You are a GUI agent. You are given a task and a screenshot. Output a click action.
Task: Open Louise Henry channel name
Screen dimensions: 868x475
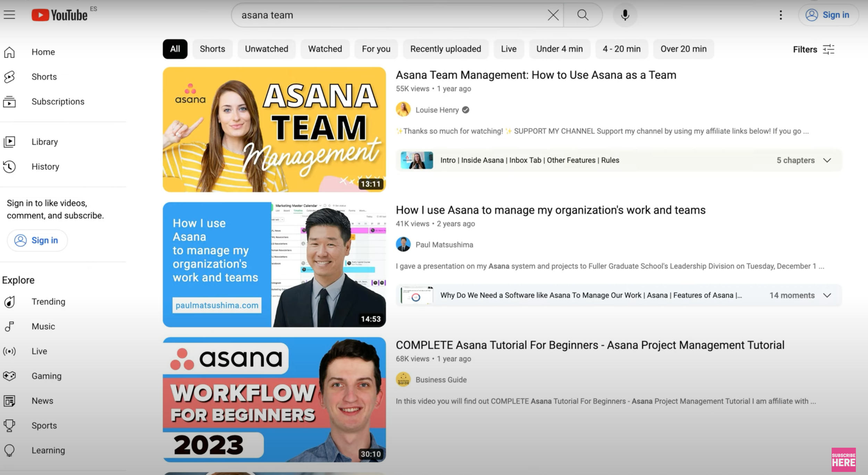pyautogui.click(x=437, y=110)
